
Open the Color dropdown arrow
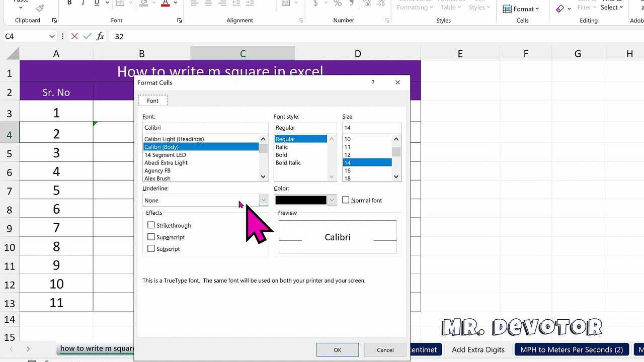[332, 200]
